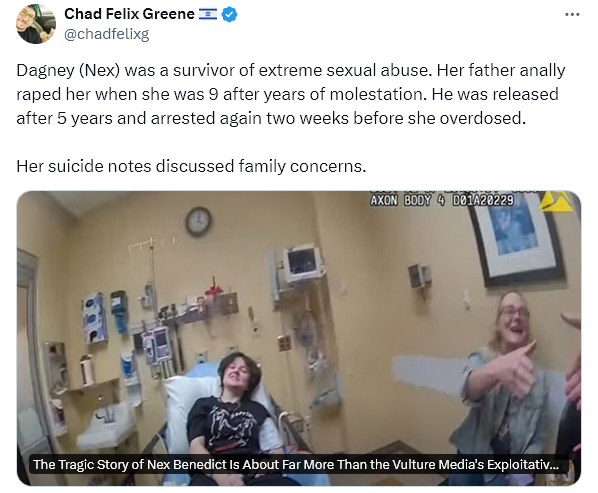Open the linked article preview card

click(299, 338)
